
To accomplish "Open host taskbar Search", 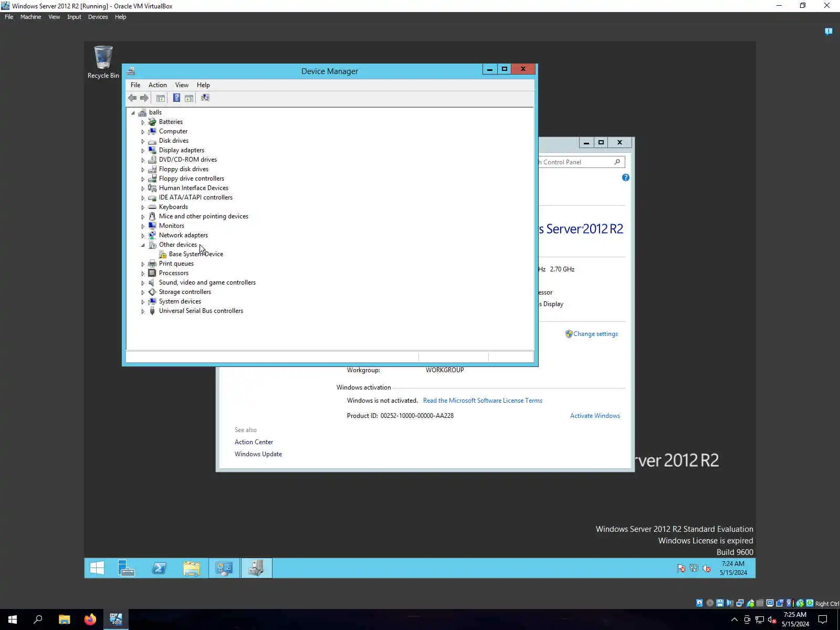I will click(38, 619).
